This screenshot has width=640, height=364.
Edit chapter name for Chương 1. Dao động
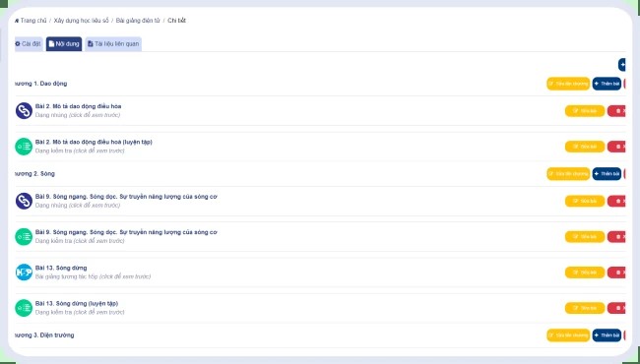pos(568,84)
